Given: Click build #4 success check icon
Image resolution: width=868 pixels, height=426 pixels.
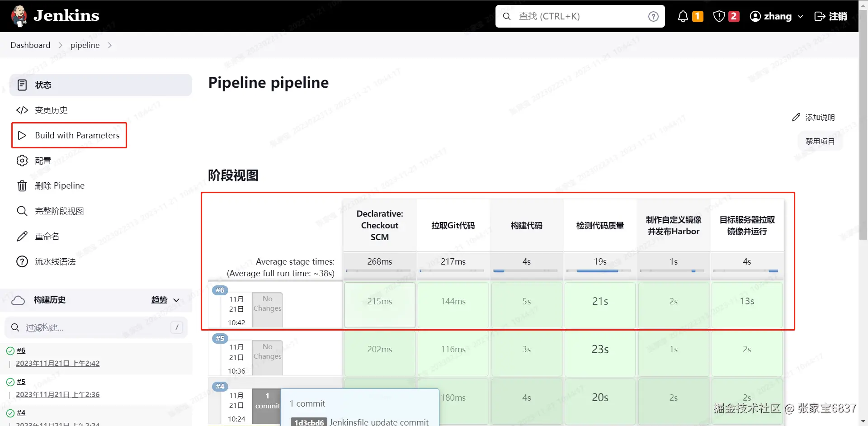Looking at the screenshot, I should (x=10, y=413).
